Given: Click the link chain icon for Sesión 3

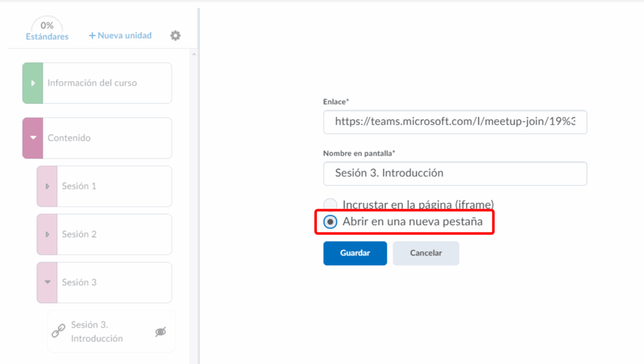Looking at the screenshot, I should coord(58,331).
